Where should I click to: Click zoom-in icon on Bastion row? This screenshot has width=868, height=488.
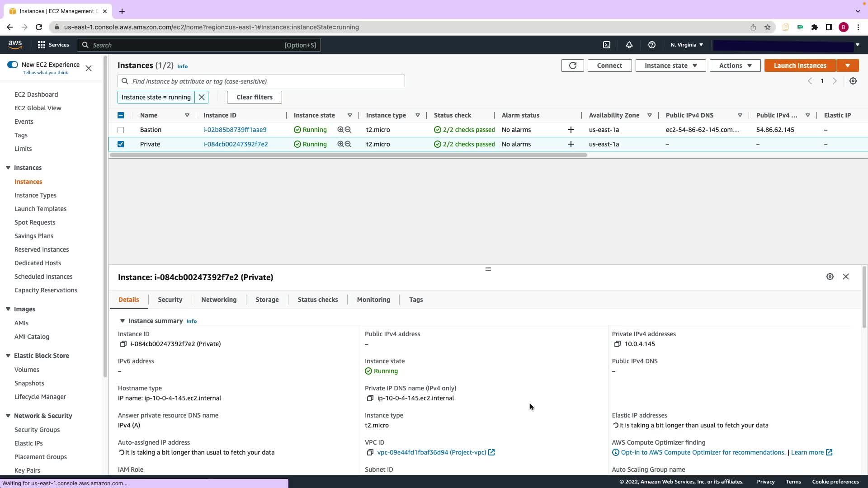[x=340, y=130]
